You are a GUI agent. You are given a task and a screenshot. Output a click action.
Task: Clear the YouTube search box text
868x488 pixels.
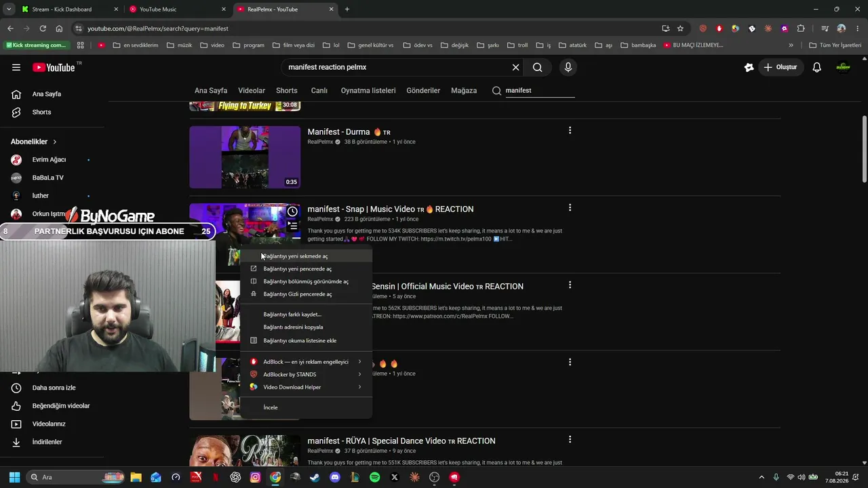tap(515, 67)
